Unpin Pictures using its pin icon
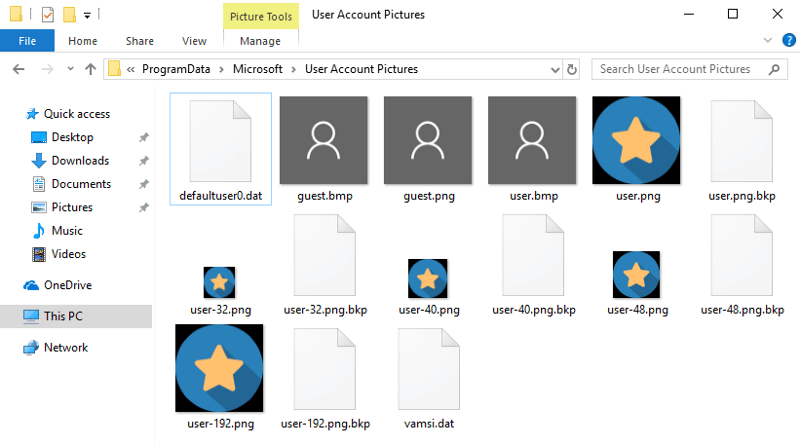The height and width of the screenshot is (445, 800). [144, 207]
